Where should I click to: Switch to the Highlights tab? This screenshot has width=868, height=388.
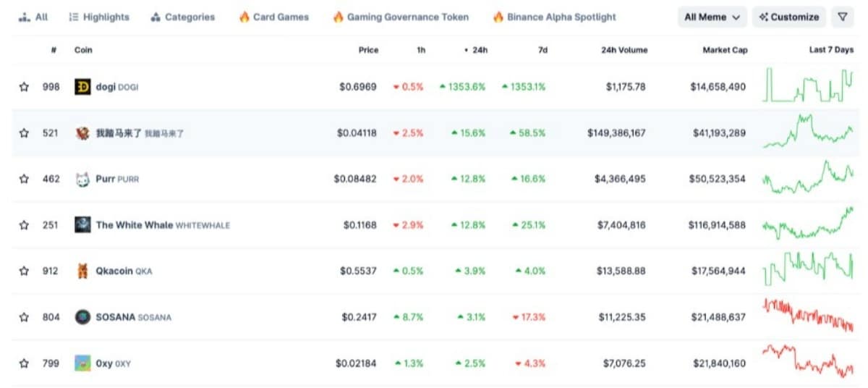(x=98, y=17)
